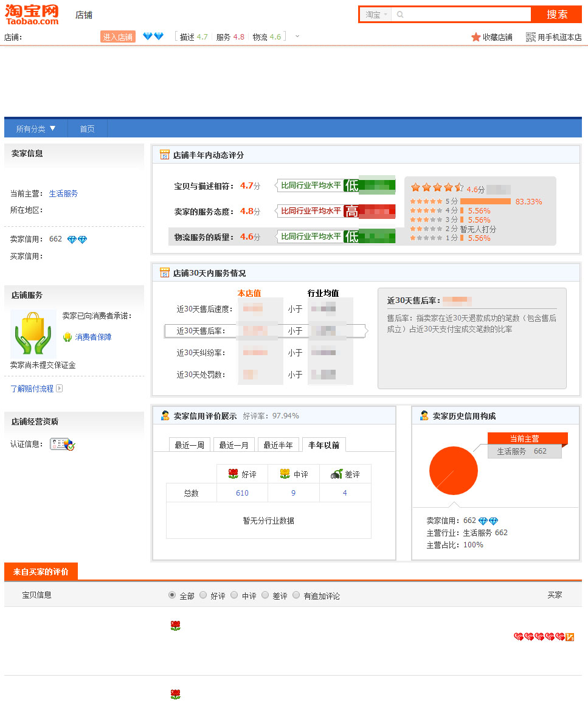Click the first review's red flower icon
Screen dimensions: 588x703
(175, 626)
